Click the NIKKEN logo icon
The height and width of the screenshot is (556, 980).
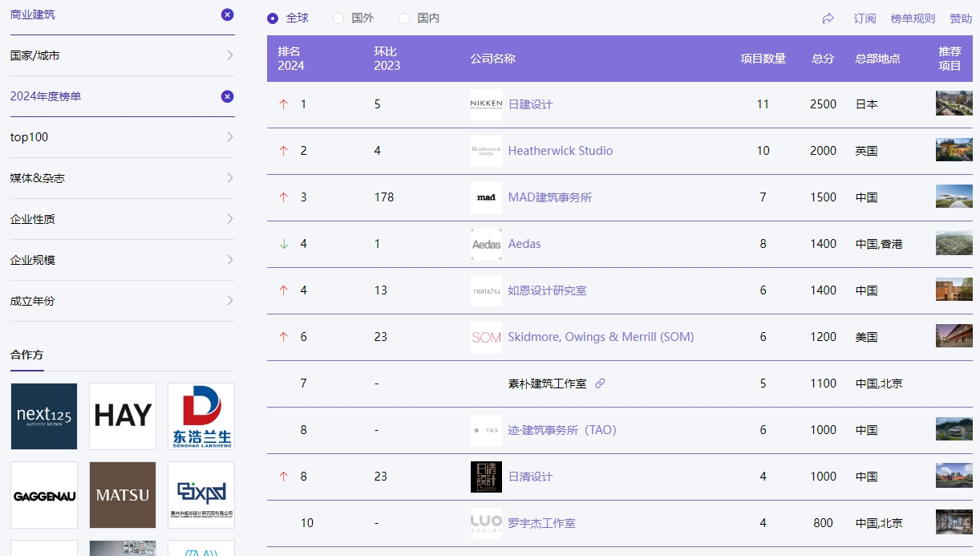[486, 104]
